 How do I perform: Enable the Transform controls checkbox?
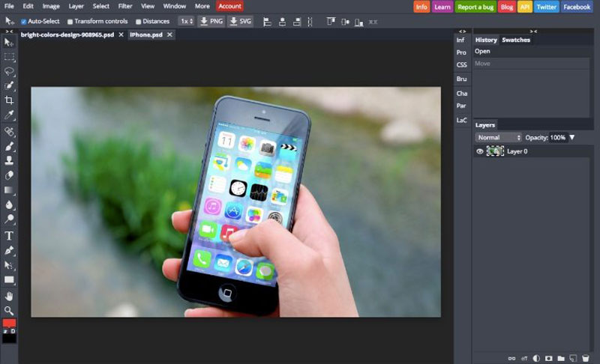[70, 22]
